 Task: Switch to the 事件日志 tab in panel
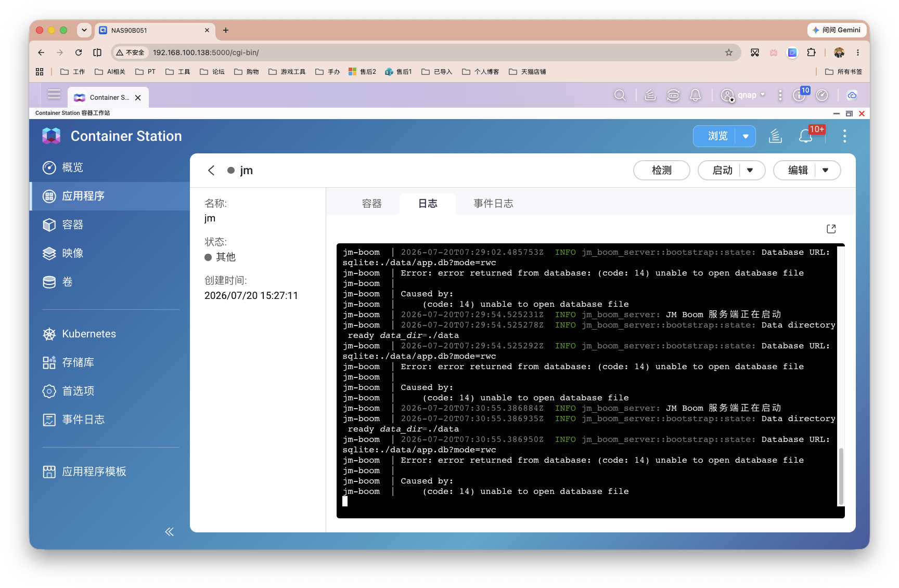tap(493, 204)
